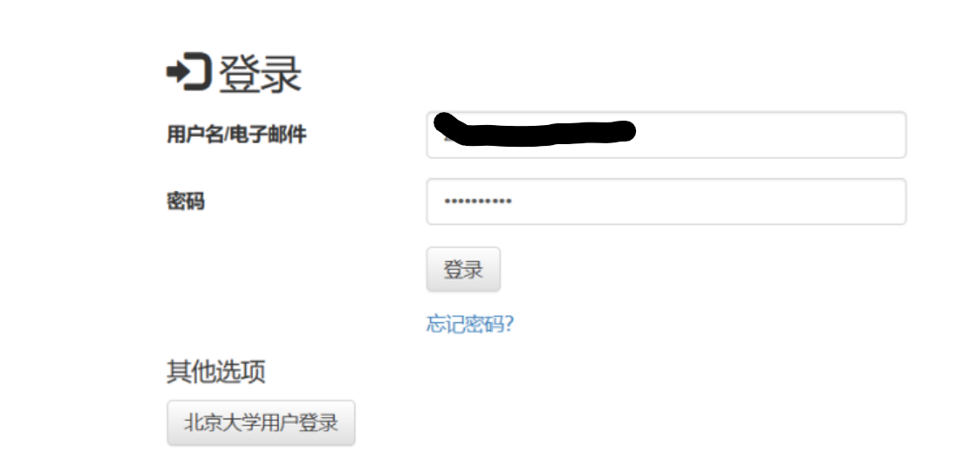Click the 用户名/电子邮件 field label
Viewport: 980px width, 455px height.
coord(236,135)
